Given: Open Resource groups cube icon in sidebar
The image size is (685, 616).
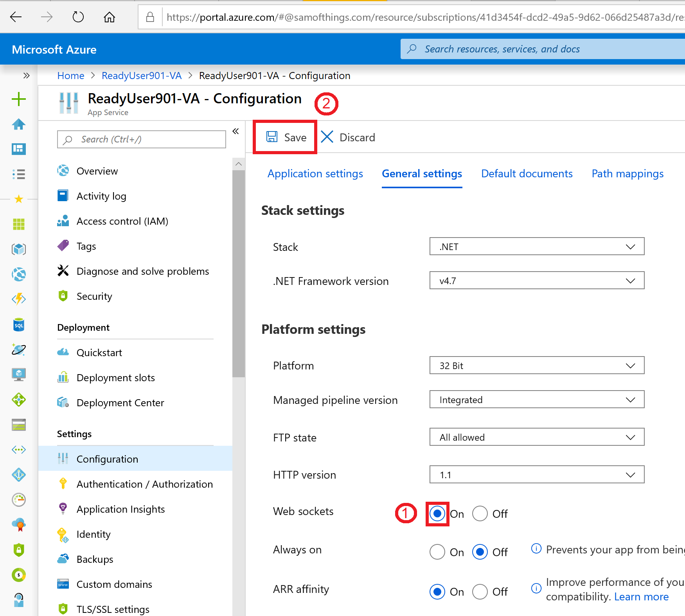Looking at the screenshot, I should pyautogui.click(x=19, y=249).
